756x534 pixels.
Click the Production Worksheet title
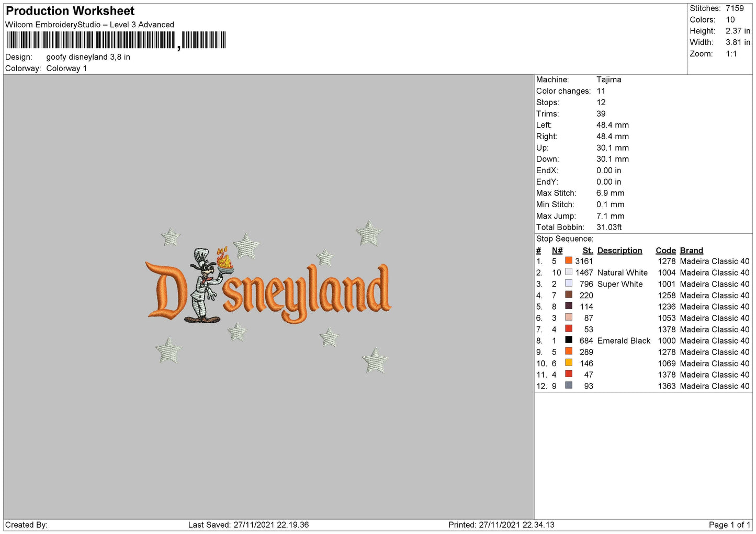[x=70, y=11]
